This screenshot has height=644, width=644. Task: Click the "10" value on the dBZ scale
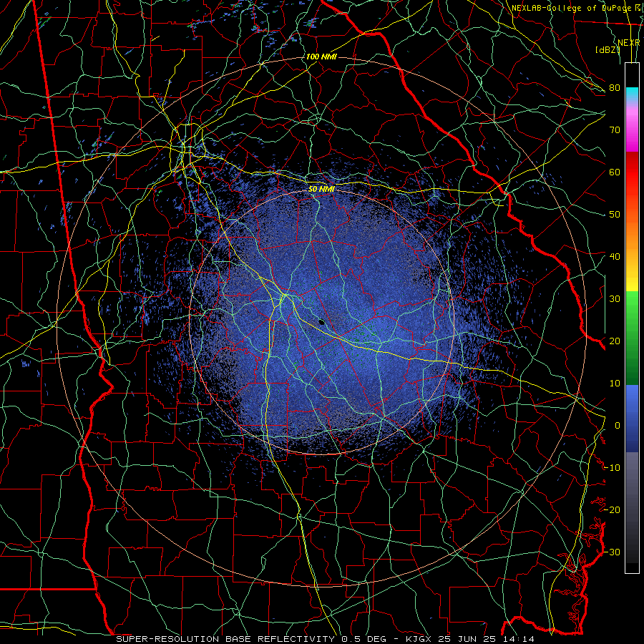[x=615, y=384]
